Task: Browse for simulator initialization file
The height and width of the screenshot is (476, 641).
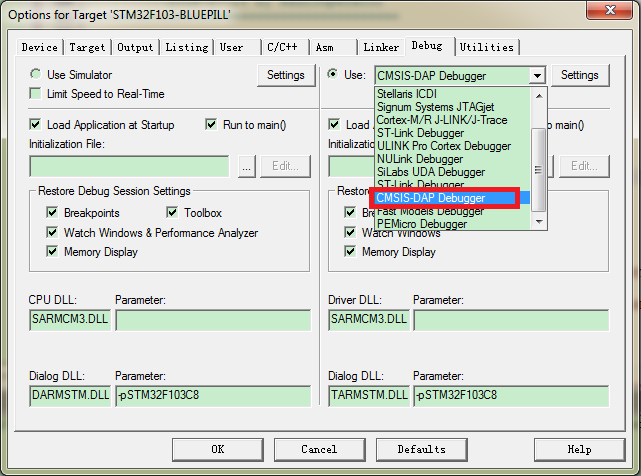Action: click(247, 166)
